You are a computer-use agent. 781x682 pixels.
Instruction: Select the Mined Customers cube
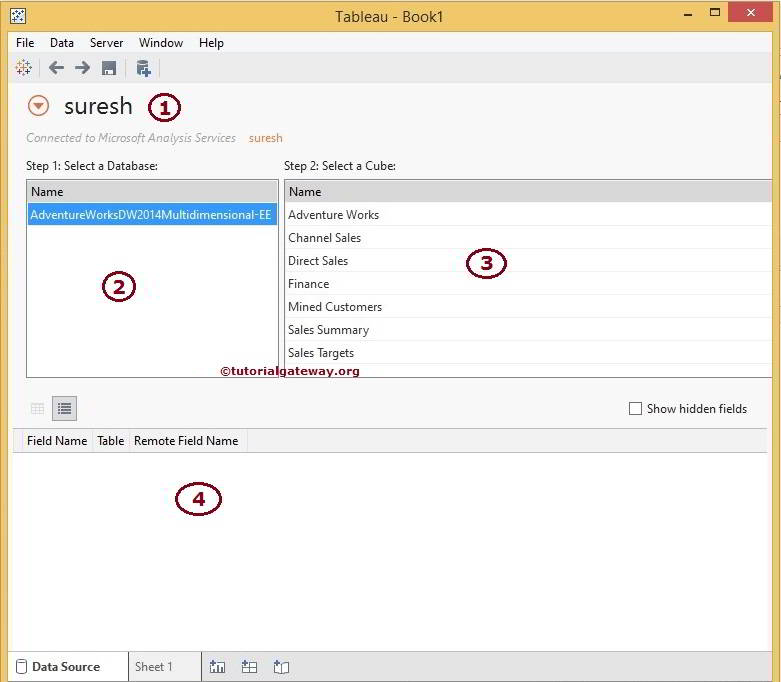tap(528, 306)
